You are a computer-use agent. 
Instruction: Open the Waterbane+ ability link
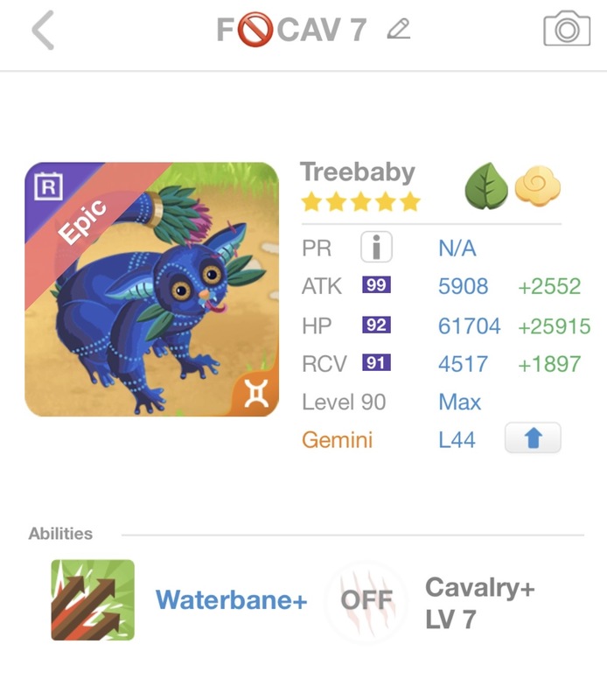coord(232,601)
